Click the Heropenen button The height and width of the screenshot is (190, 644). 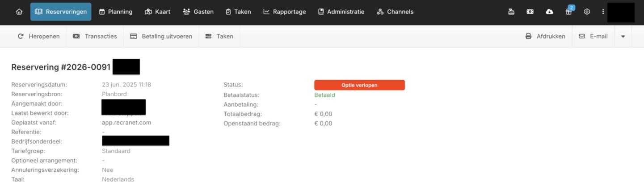tap(39, 37)
